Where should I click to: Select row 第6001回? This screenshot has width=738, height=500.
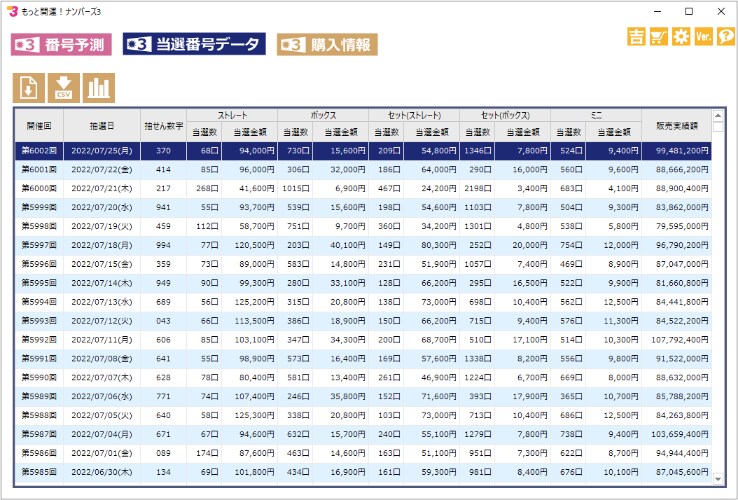[x=363, y=170]
